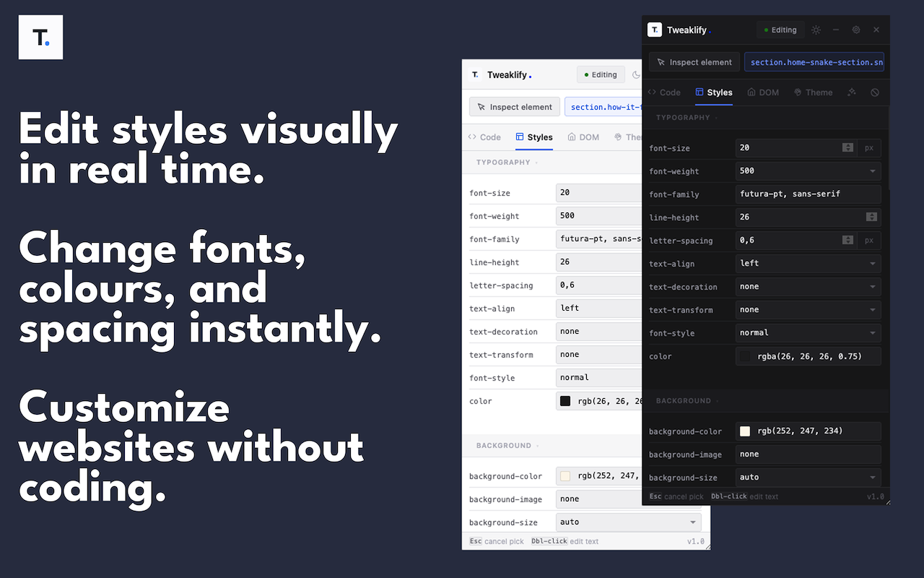The width and height of the screenshot is (924, 578).
Task: Click the Dbl-click edit text hint in the dark panel
Action: [x=744, y=496]
